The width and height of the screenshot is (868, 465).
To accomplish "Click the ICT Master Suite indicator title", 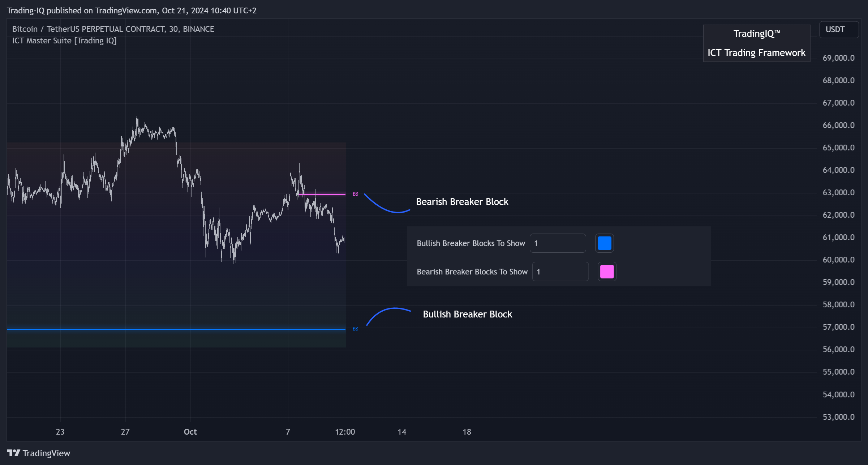I will tap(64, 40).
